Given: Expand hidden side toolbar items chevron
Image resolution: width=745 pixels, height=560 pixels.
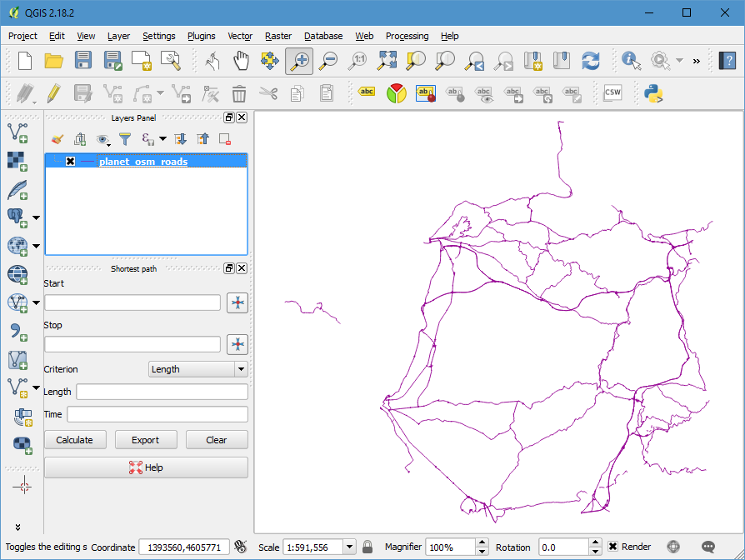Looking at the screenshot, I should tap(17, 527).
